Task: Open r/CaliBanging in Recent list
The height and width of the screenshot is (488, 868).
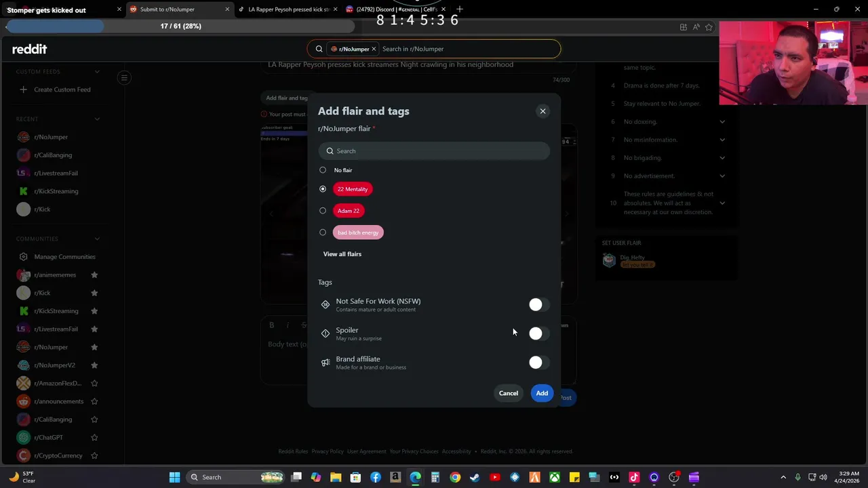Action: point(53,155)
